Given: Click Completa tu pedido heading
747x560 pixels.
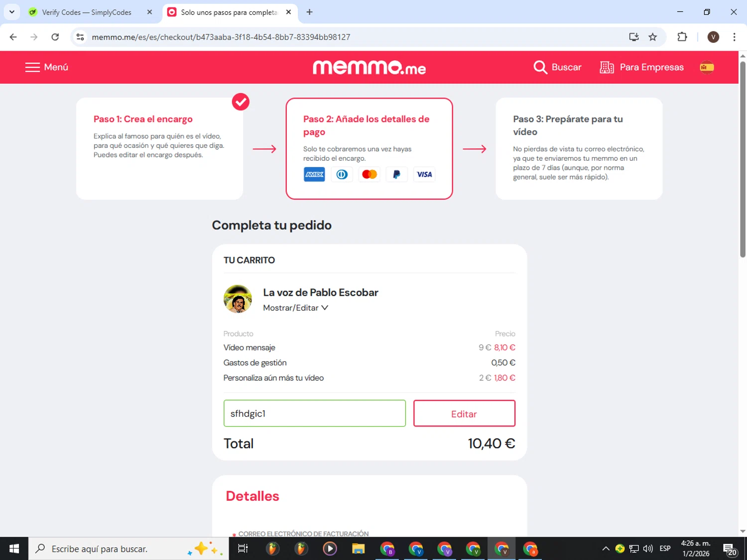Looking at the screenshot, I should coord(272,225).
